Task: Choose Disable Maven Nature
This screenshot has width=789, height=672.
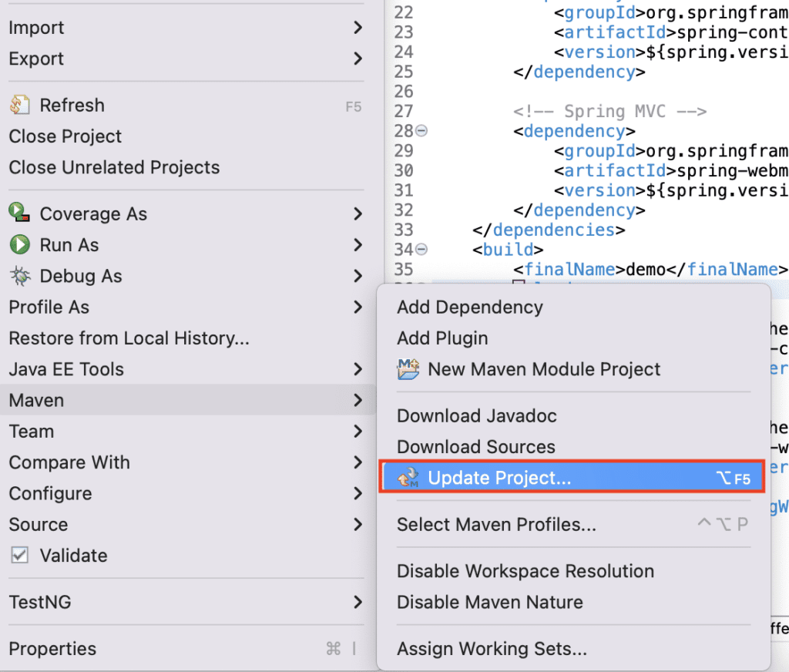Action: [x=573, y=602]
